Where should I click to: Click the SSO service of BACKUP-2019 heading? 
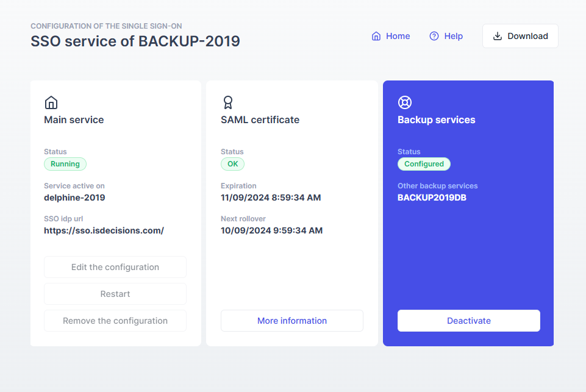click(x=135, y=41)
